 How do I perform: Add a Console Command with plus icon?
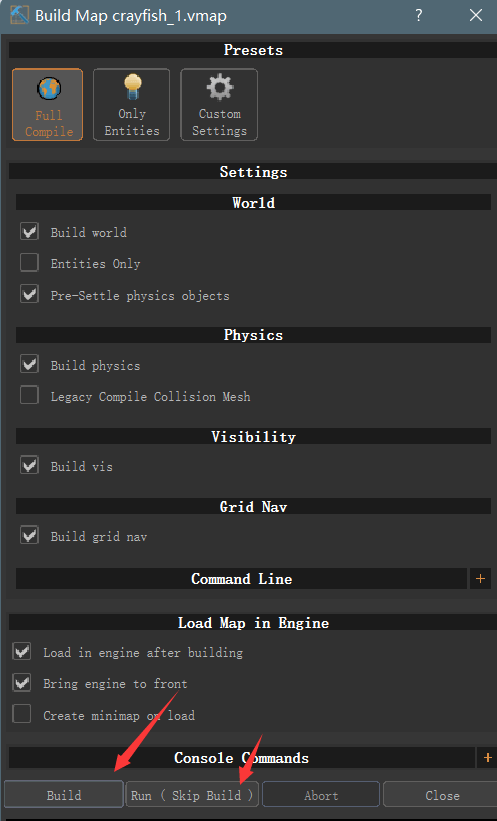[488, 758]
